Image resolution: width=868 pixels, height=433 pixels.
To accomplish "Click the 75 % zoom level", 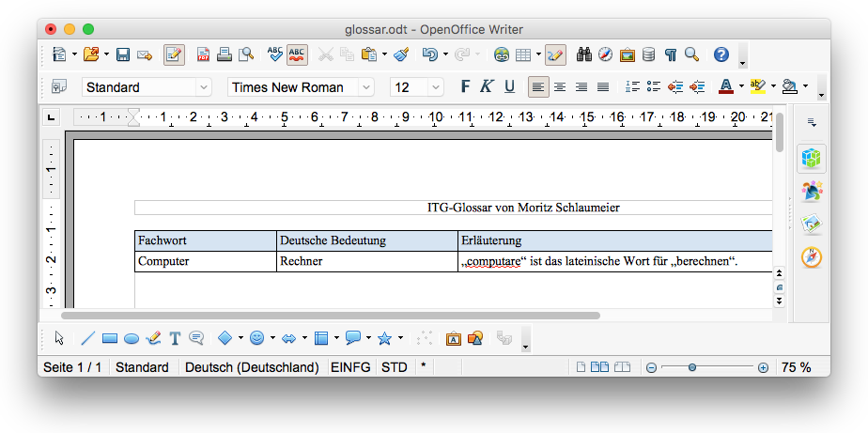I will click(796, 367).
